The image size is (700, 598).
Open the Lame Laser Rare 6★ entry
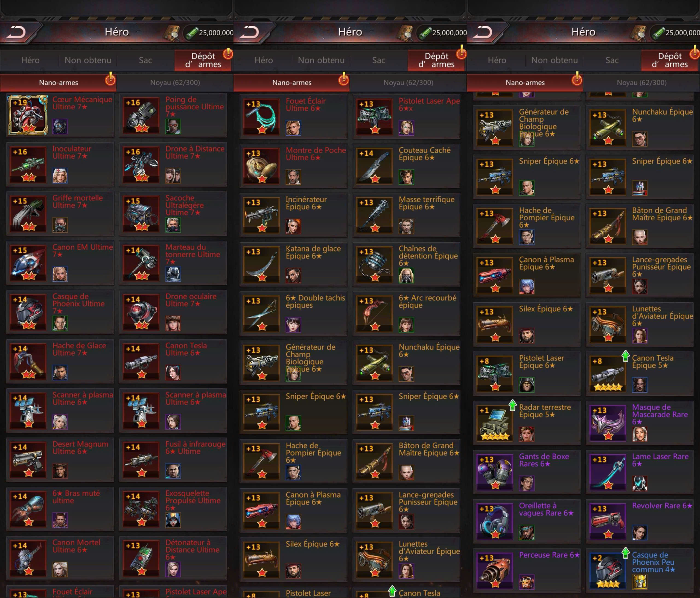click(640, 472)
